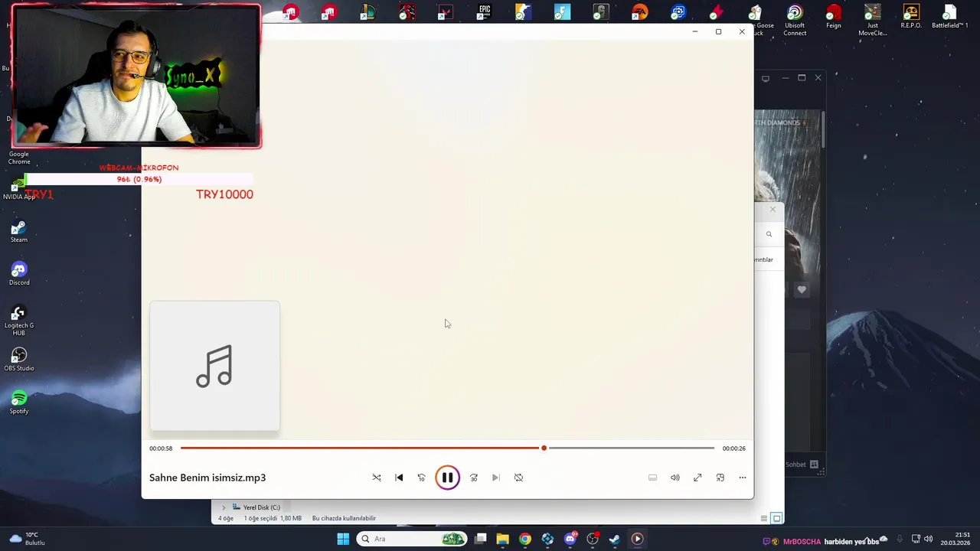Open the media player more options menu
The width and height of the screenshot is (980, 551).
[x=742, y=478]
